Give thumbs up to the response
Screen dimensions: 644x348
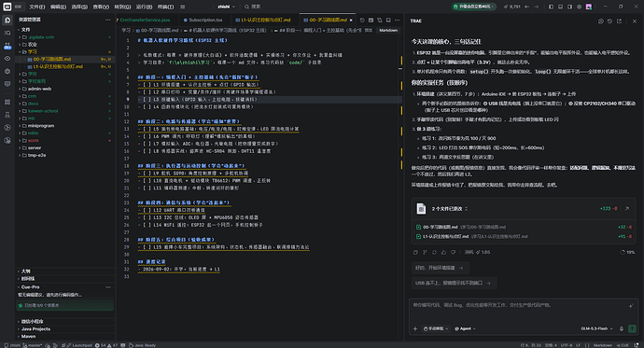click(443, 253)
